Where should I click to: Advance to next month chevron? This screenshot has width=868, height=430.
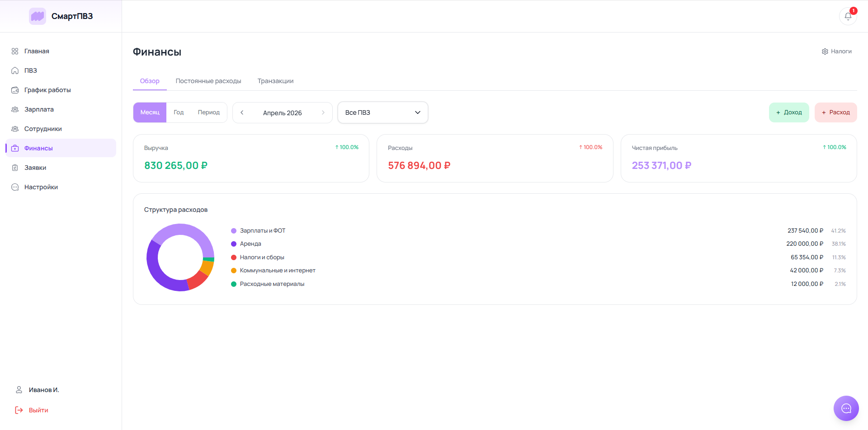323,112
